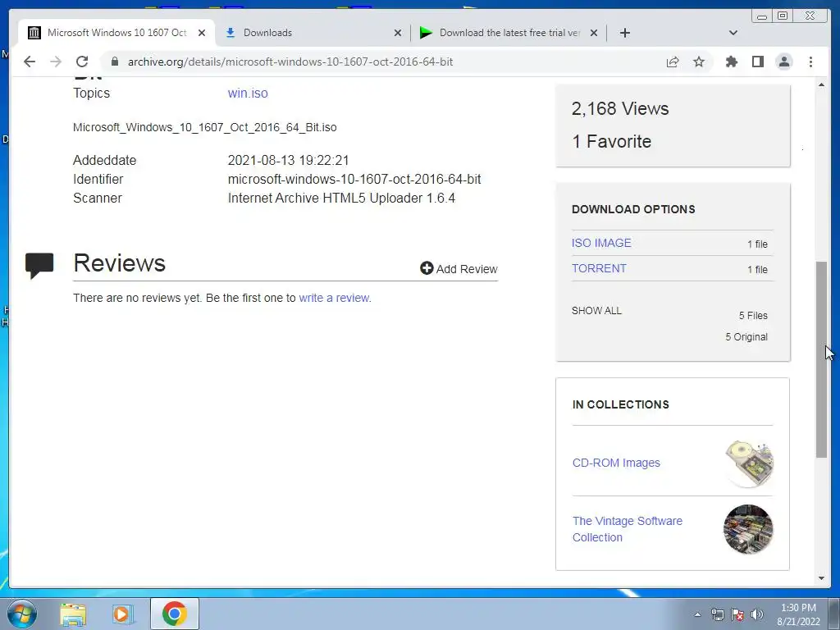
Task: Reload the archive.org page
Action: click(82, 62)
